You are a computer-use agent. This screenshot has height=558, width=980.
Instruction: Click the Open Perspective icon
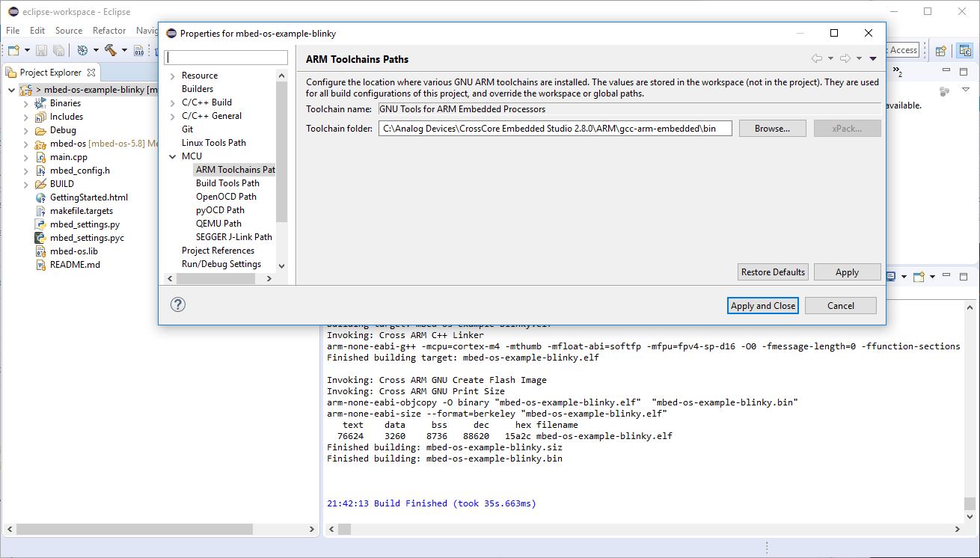click(941, 50)
